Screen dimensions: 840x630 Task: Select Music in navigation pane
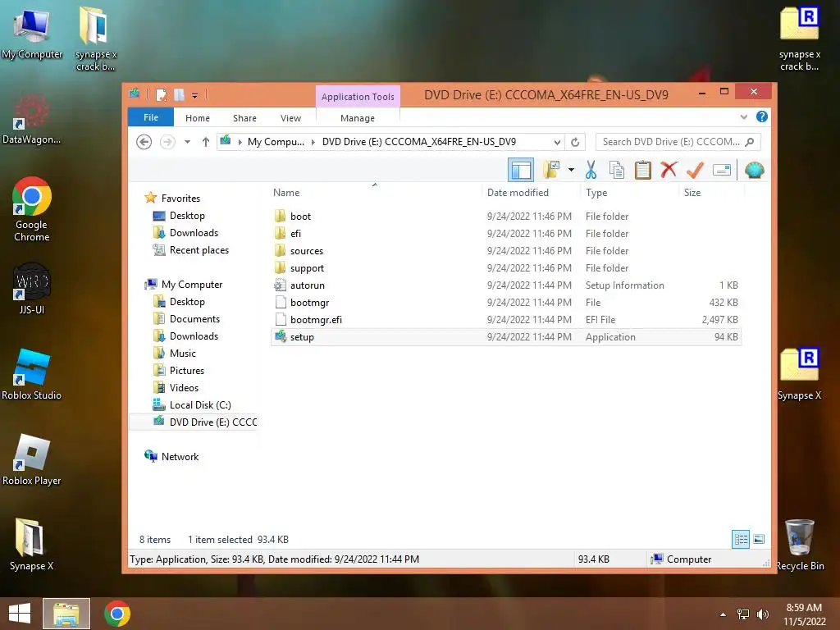click(x=183, y=353)
